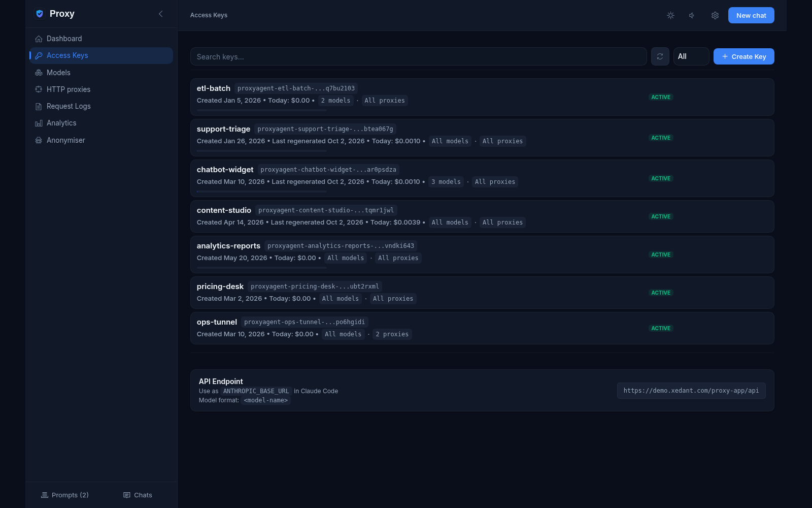The height and width of the screenshot is (508, 812).
Task: Click All proxies tag on support-triage
Action: tap(502, 141)
